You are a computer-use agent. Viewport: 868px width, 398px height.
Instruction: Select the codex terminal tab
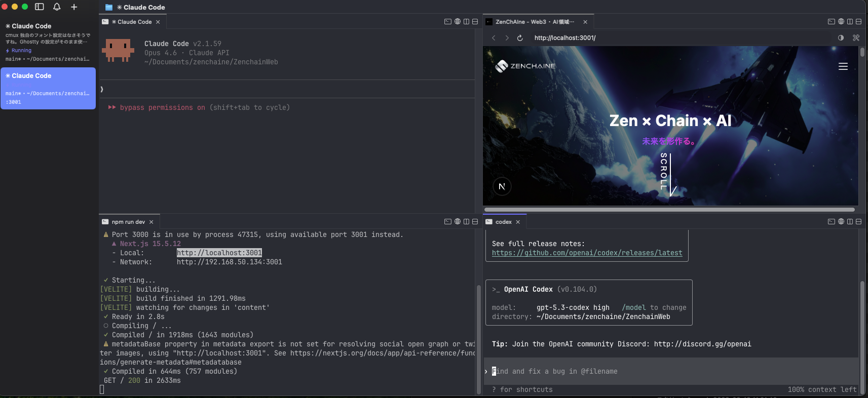coord(503,222)
